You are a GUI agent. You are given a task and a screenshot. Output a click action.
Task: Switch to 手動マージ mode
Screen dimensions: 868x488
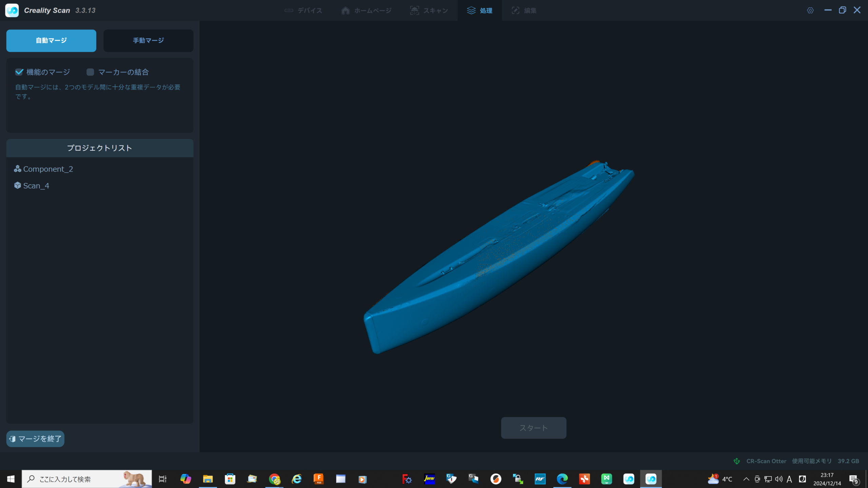coord(148,41)
